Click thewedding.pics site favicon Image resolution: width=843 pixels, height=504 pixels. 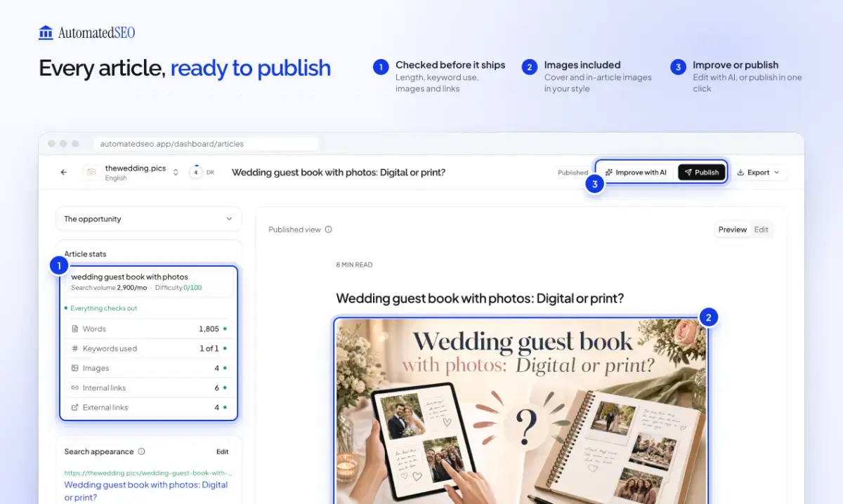pos(91,172)
